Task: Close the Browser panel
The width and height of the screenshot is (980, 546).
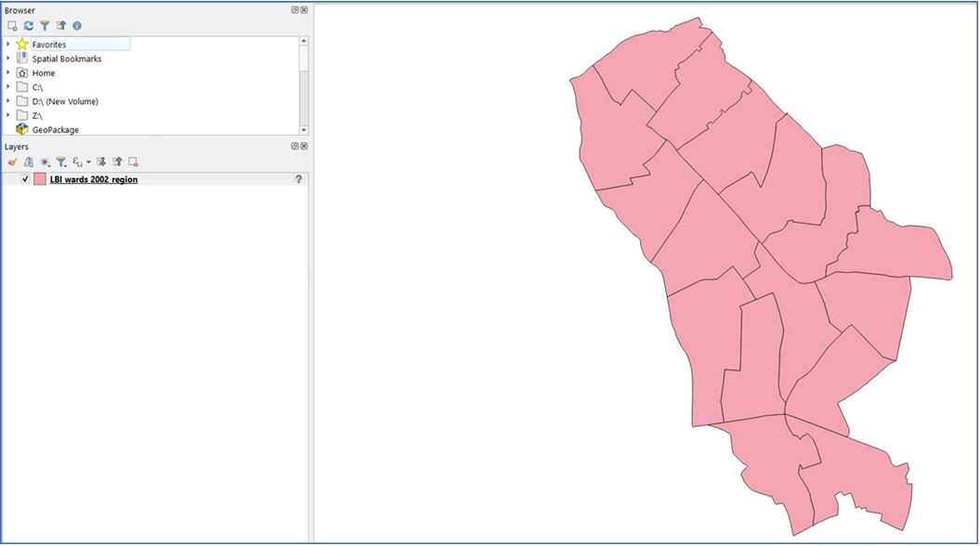Action: (x=304, y=10)
